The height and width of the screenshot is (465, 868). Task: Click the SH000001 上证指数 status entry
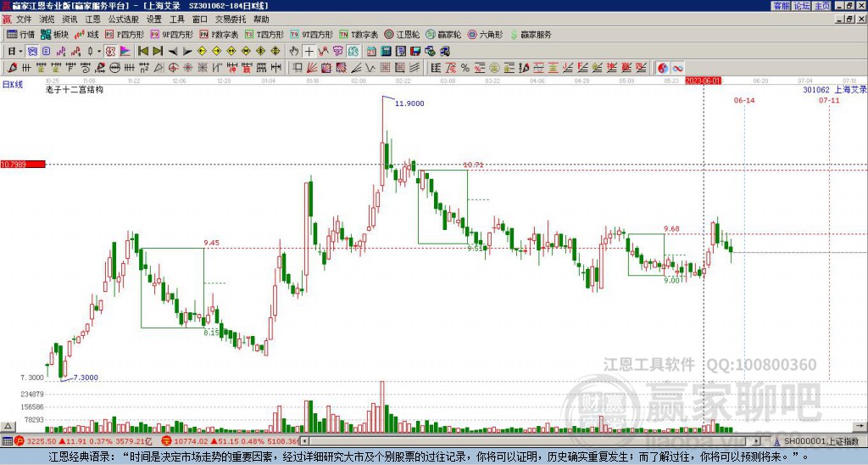pyautogui.click(x=817, y=441)
